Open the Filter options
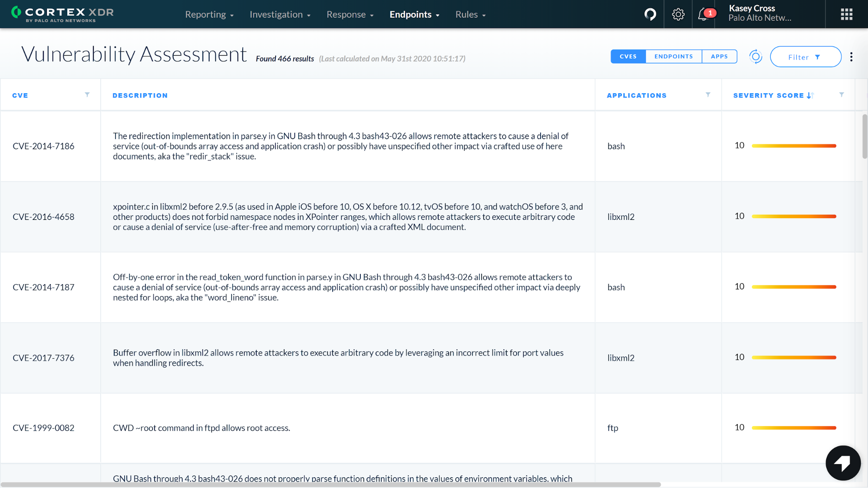868x488 pixels. (806, 56)
